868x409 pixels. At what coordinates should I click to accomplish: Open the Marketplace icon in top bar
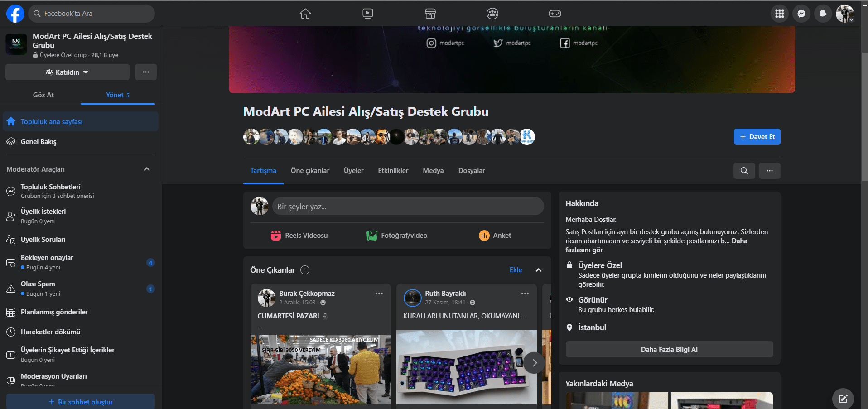coord(430,14)
